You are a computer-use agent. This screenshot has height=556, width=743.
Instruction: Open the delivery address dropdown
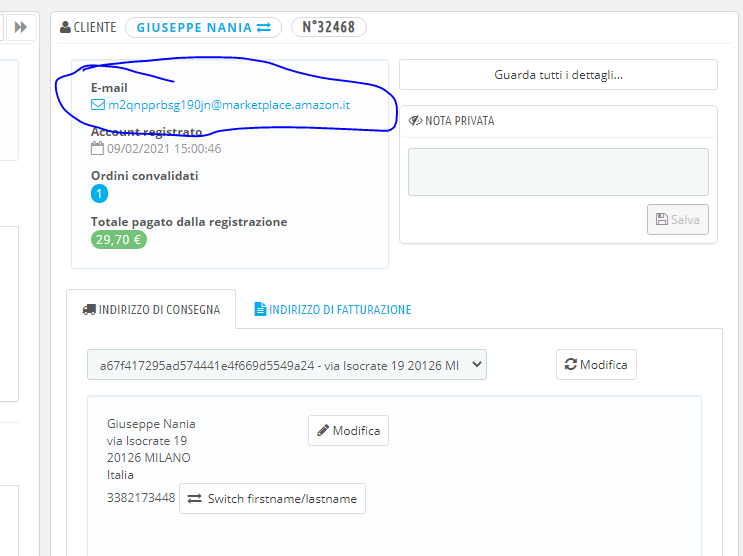287,365
